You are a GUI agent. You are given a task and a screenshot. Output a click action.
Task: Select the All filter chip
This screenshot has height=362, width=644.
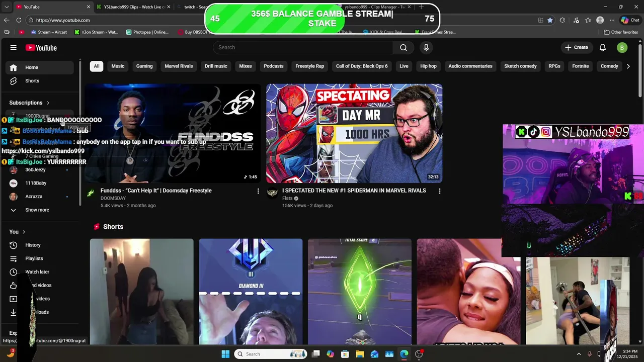click(97, 66)
